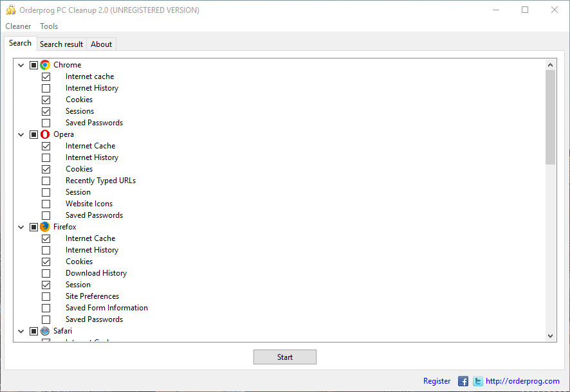Check Opera Internet History
The height and width of the screenshot is (392, 570).
(46, 157)
